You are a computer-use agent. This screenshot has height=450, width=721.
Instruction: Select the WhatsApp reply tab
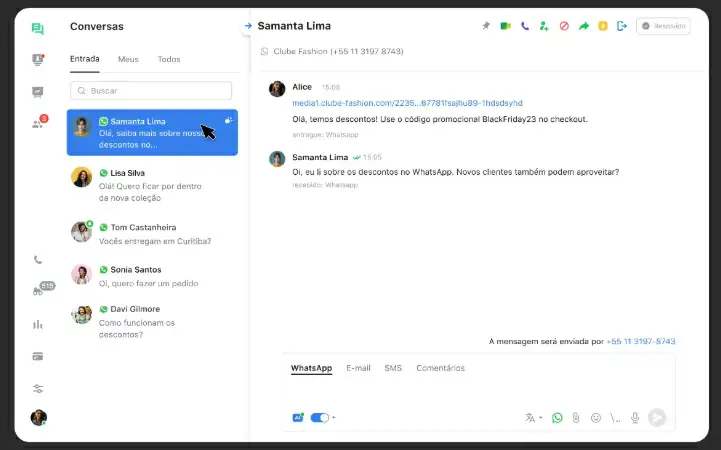(x=311, y=368)
